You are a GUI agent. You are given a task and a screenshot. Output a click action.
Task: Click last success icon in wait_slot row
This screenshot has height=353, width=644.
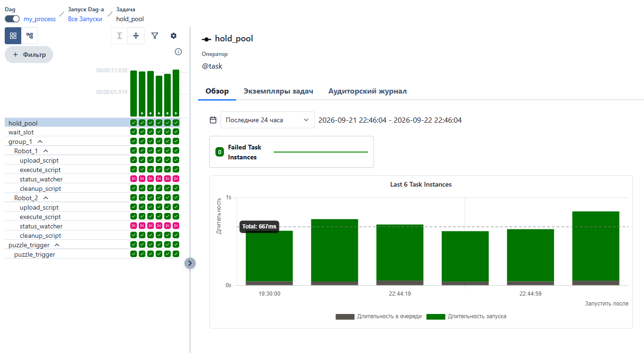pos(176,132)
